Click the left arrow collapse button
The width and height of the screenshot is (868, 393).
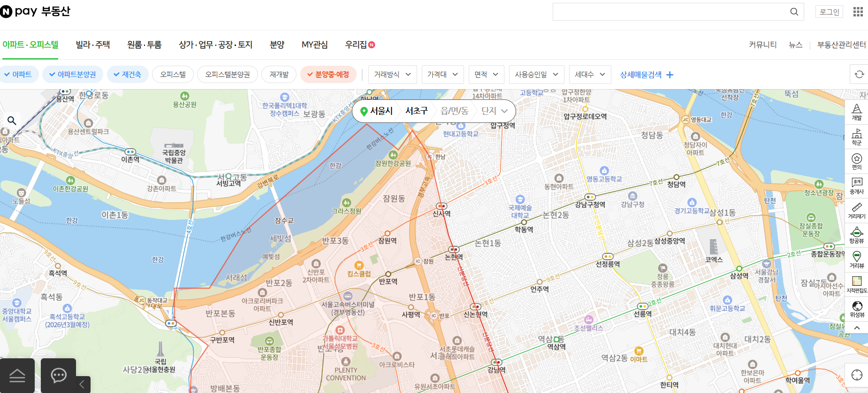pos(82,385)
